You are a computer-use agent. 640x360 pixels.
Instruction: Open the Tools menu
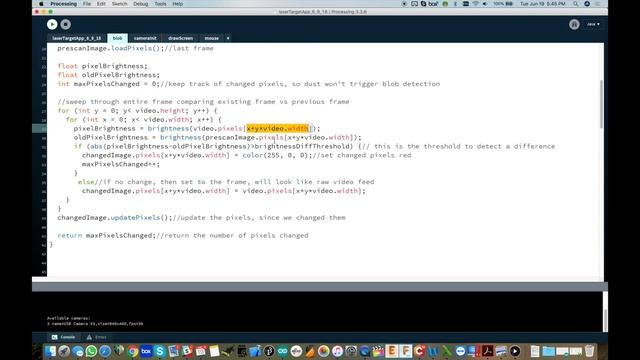[160, 4]
